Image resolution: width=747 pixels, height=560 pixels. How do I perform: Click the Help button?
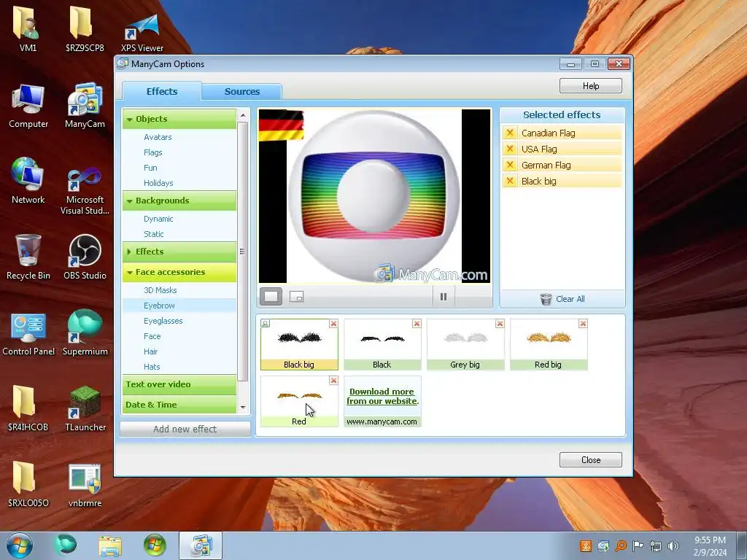[591, 86]
